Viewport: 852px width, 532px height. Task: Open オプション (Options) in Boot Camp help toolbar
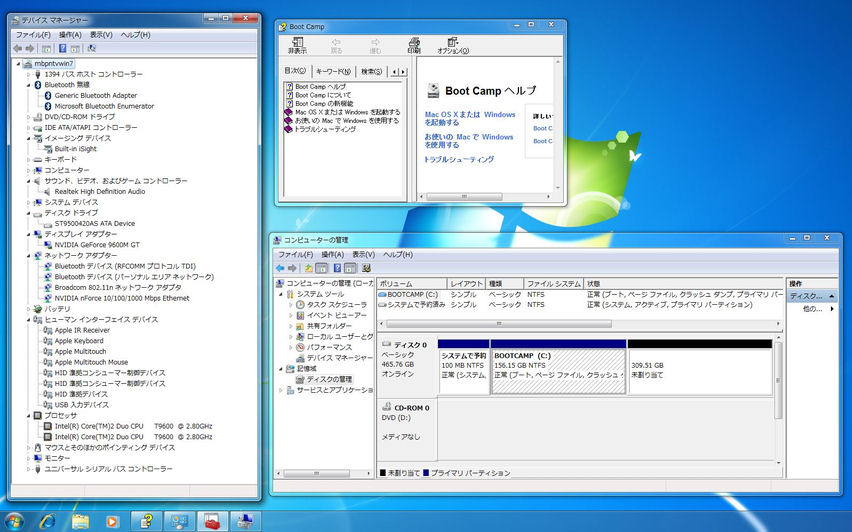click(x=452, y=45)
